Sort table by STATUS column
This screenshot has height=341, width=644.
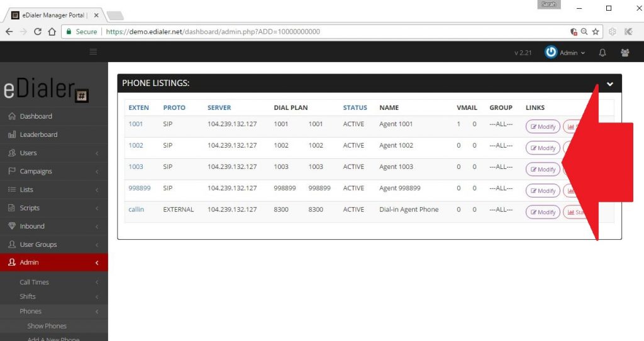click(x=355, y=107)
